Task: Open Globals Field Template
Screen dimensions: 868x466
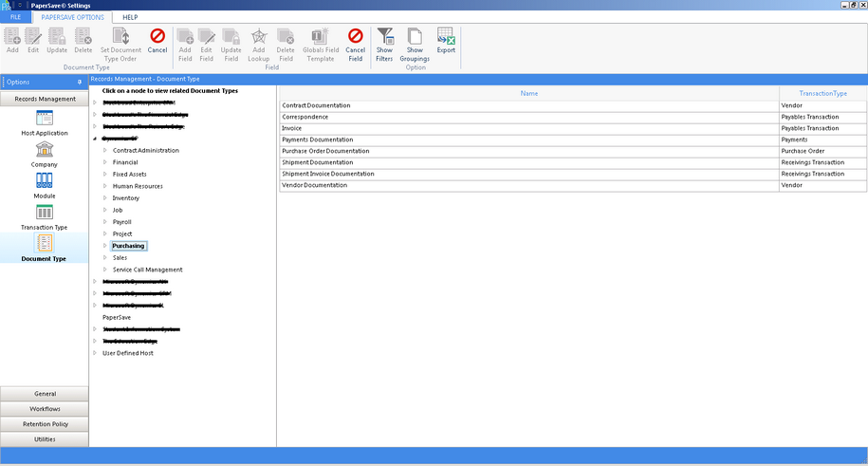Action: (x=321, y=45)
